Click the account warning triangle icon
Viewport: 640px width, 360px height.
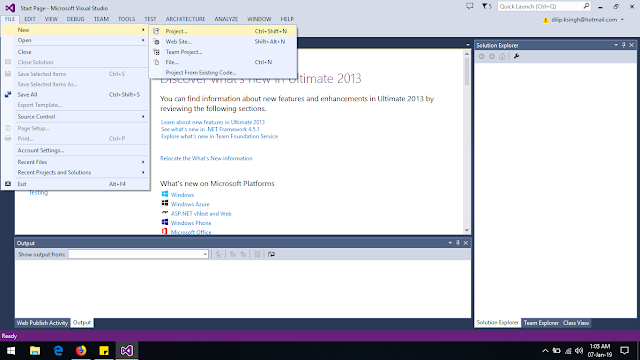coord(545,20)
